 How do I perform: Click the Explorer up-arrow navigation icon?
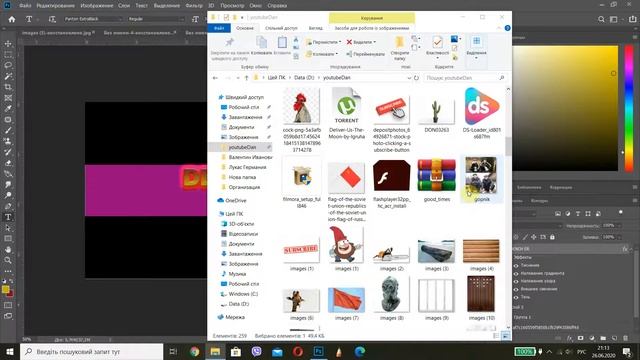point(246,78)
